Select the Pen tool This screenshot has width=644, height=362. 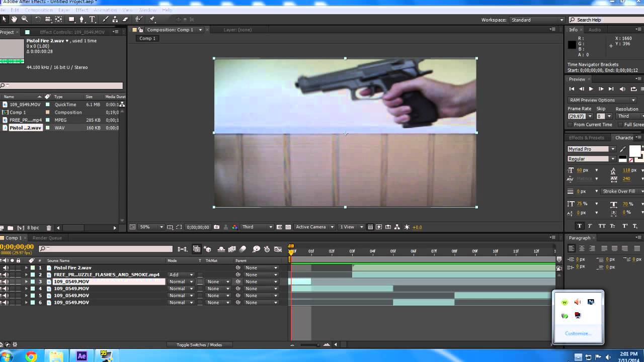tap(82, 19)
